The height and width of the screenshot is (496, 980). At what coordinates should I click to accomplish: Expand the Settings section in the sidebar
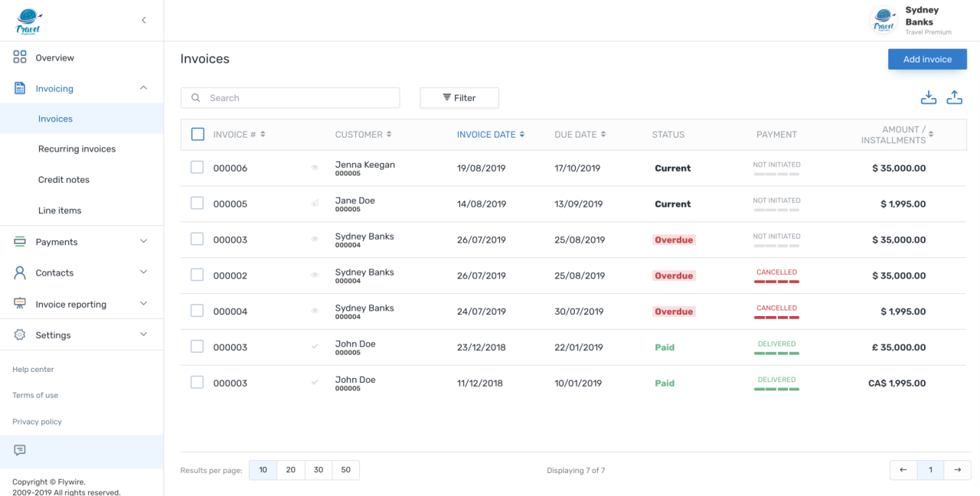click(x=143, y=334)
